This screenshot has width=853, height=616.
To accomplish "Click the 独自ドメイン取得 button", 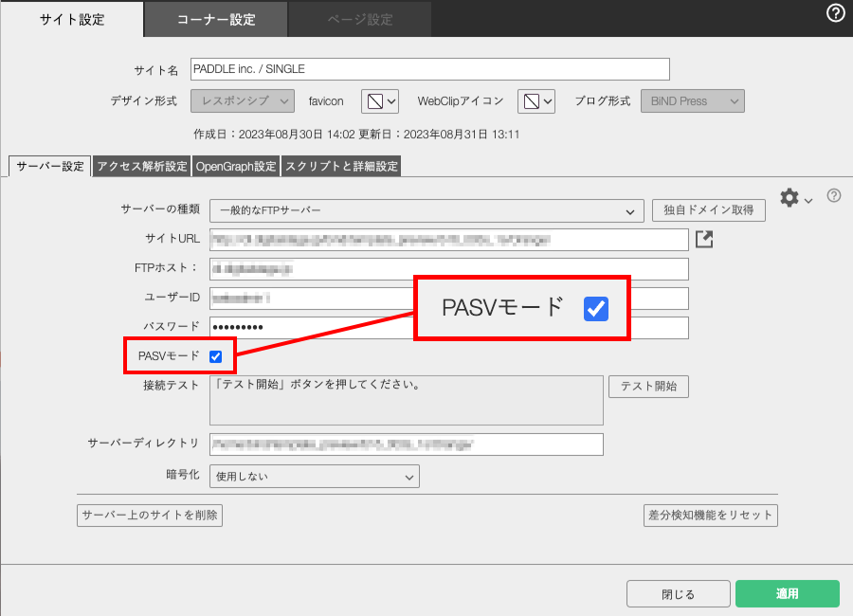I will click(x=709, y=210).
